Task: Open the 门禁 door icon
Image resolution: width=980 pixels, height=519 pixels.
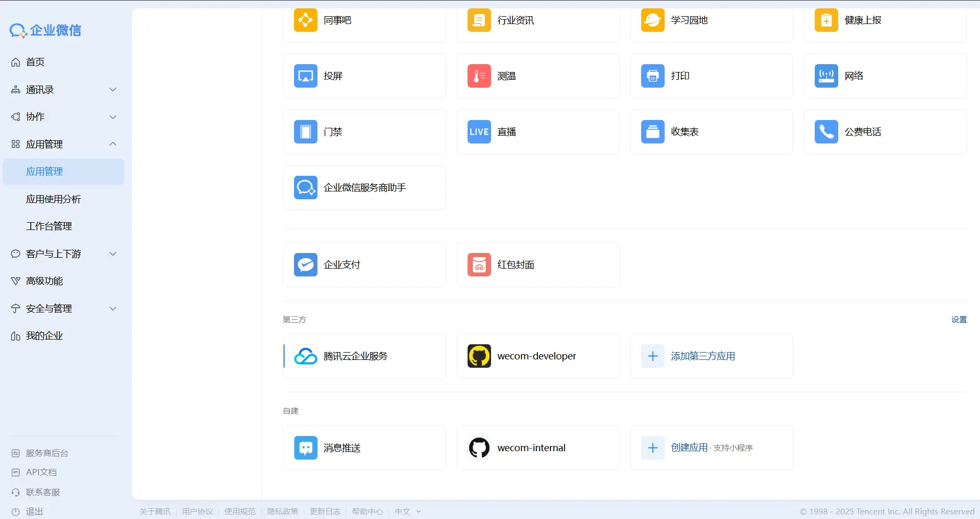Action: click(305, 132)
